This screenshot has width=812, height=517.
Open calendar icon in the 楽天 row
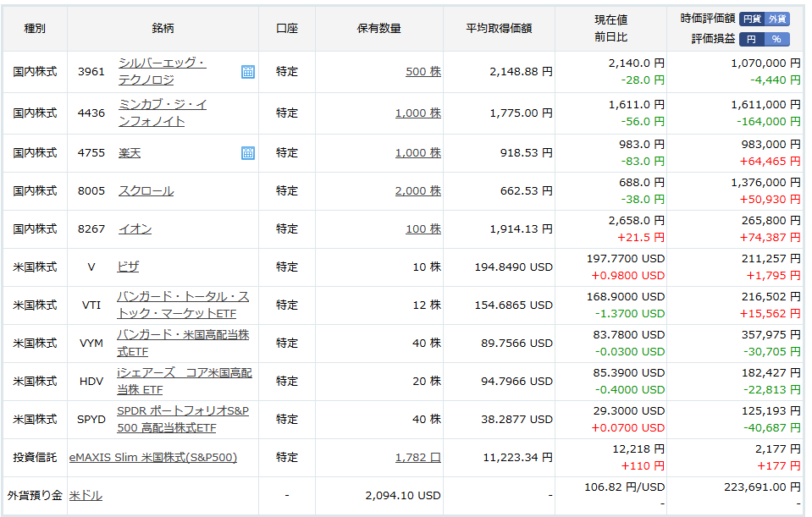248,153
